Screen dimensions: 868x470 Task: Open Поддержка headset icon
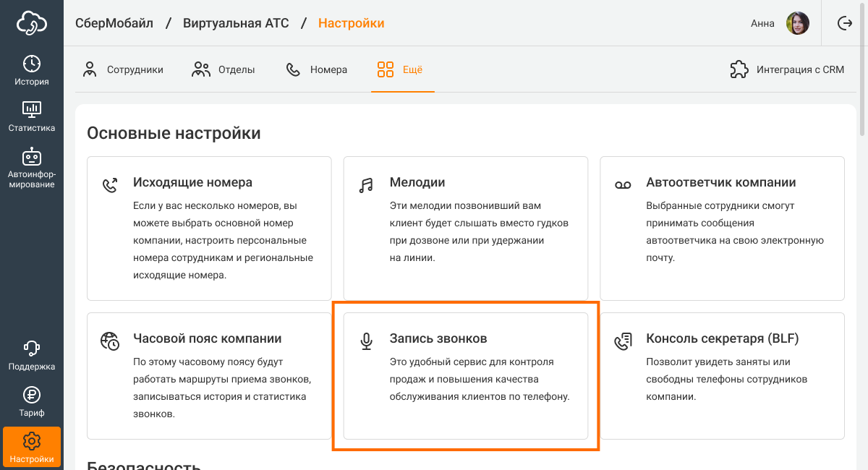(x=32, y=355)
